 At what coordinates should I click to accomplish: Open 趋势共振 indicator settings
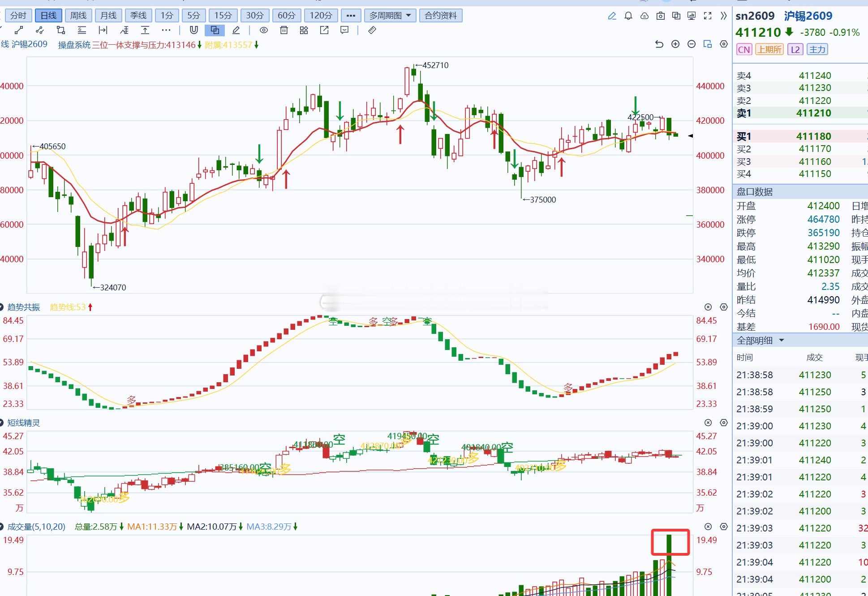click(x=724, y=307)
